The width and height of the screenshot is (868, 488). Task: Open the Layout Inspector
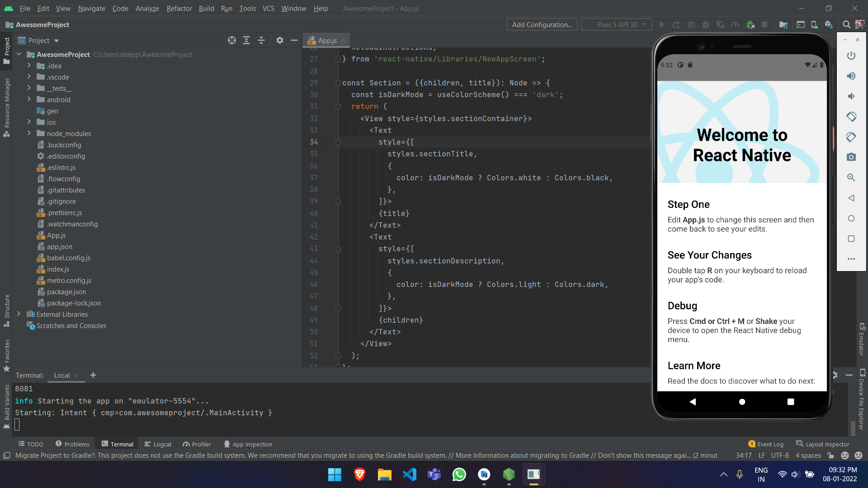point(823,444)
